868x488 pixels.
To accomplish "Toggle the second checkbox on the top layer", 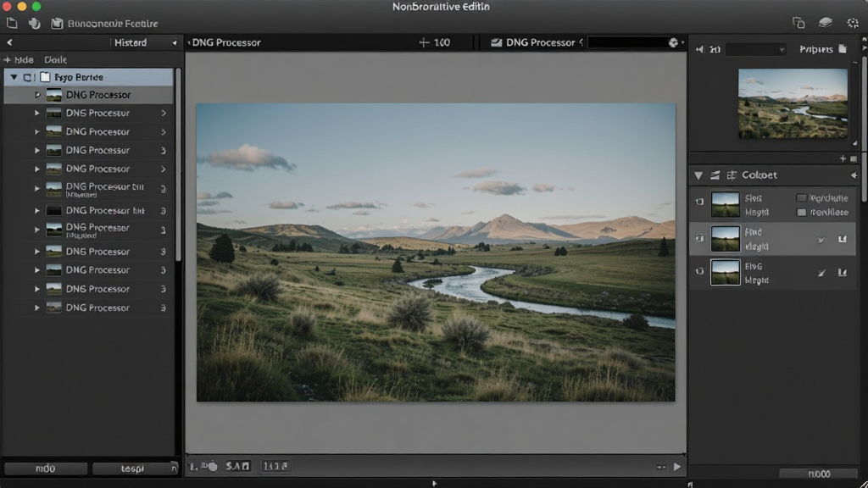I will [x=801, y=213].
